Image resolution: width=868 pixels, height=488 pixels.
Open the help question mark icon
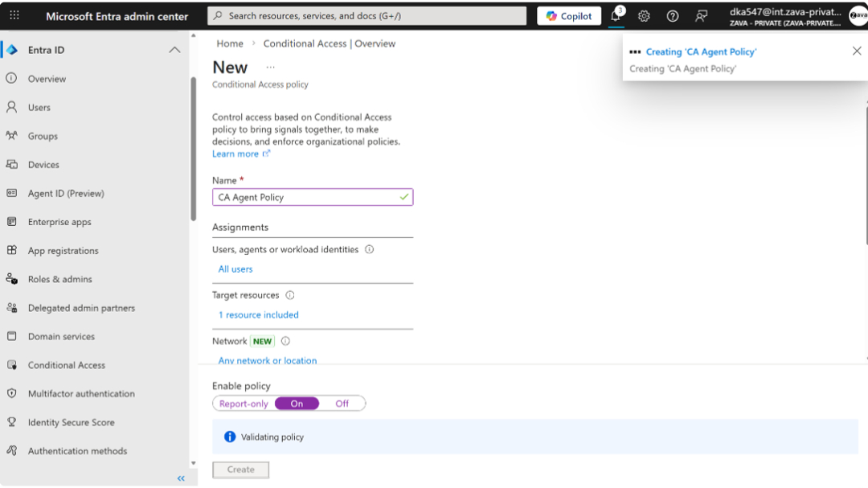click(x=673, y=16)
